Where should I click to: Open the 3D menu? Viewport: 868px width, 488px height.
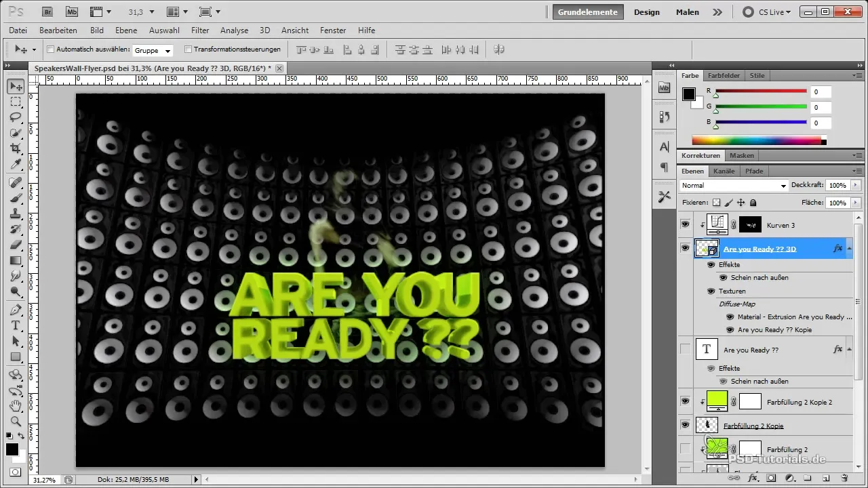pos(265,30)
